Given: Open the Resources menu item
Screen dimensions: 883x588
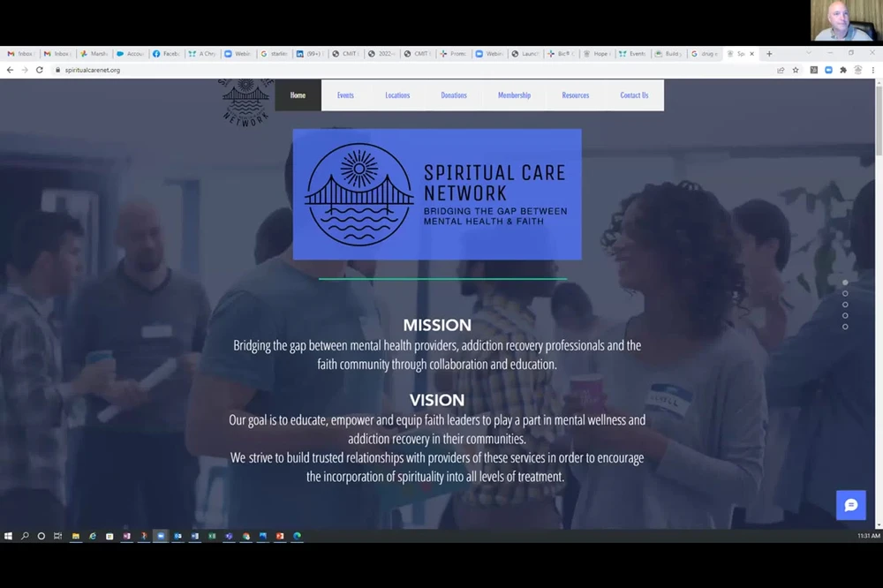Looking at the screenshot, I should pyautogui.click(x=576, y=95).
